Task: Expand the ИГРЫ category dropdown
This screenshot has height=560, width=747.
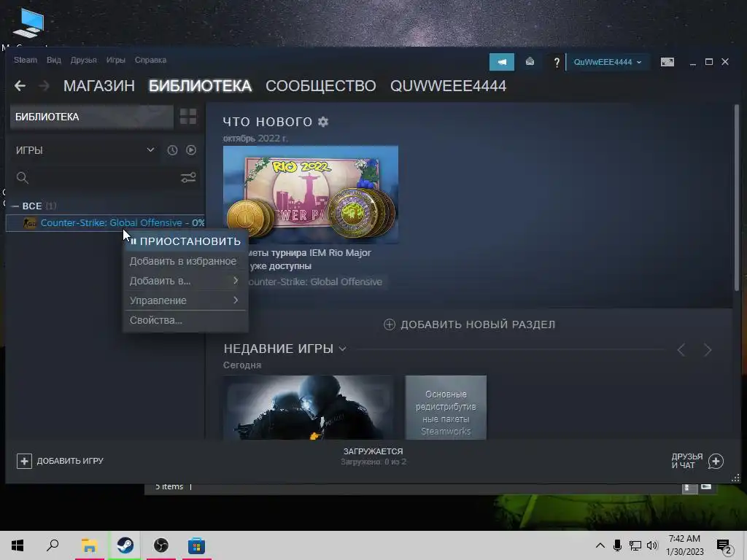Action: tap(150, 150)
